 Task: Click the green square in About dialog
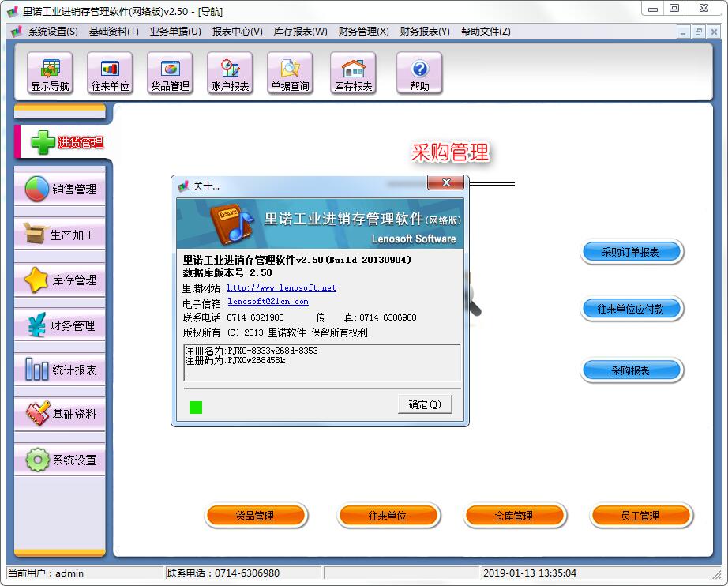[x=196, y=408]
